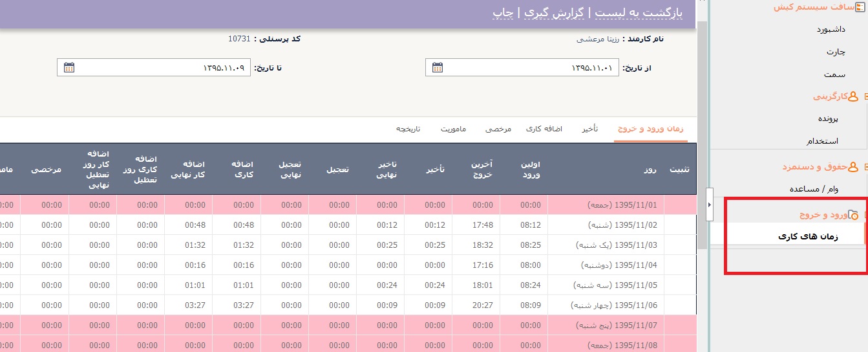The width and height of the screenshot is (868, 352).
Task: Select row 1395/11/04 (دوشنبه)
Action: (348, 265)
